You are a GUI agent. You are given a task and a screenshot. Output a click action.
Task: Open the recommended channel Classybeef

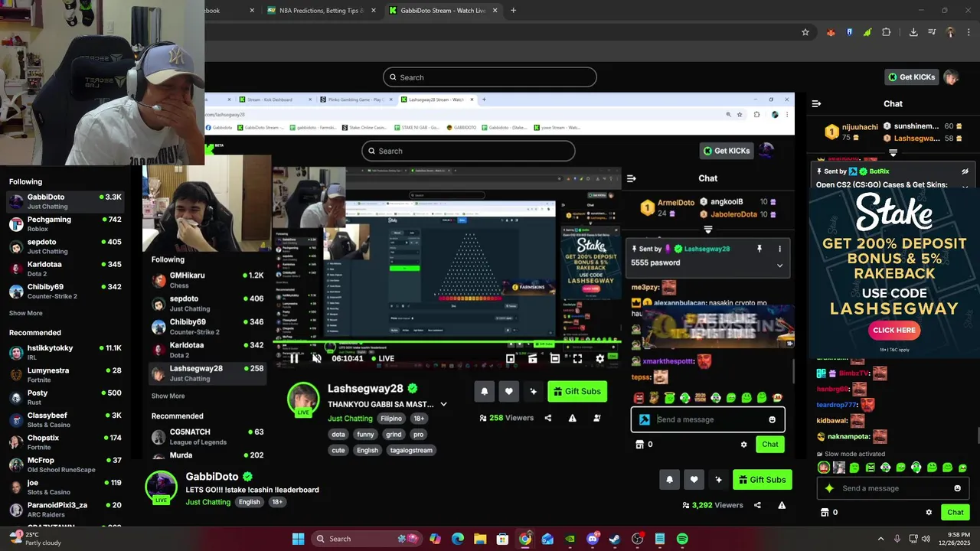(x=65, y=420)
